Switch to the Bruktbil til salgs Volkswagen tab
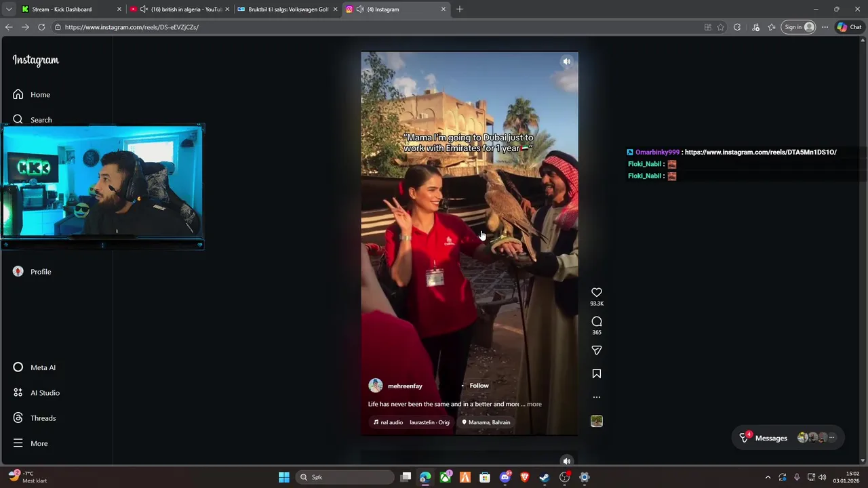This screenshot has width=868, height=488. [x=288, y=9]
